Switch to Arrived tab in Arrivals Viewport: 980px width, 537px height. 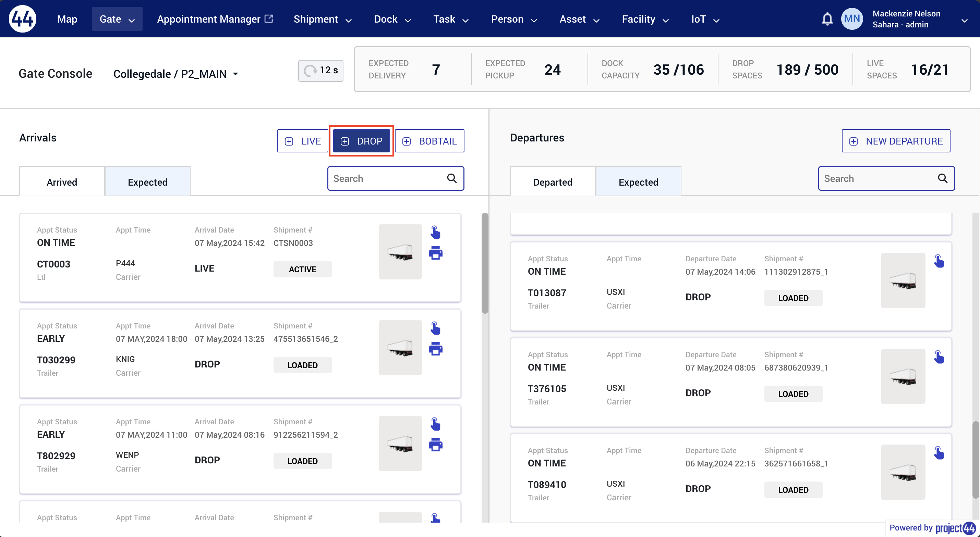click(x=62, y=182)
